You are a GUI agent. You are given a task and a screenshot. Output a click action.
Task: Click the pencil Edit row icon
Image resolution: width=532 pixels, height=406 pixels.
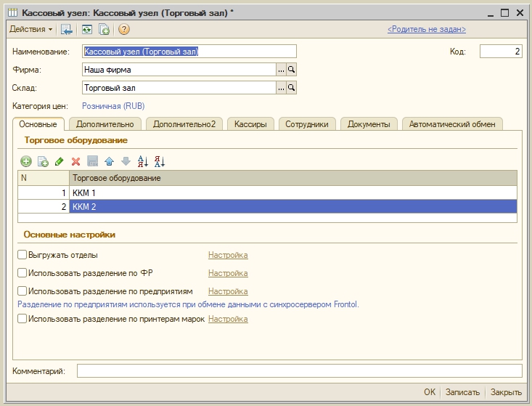pos(60,161)
